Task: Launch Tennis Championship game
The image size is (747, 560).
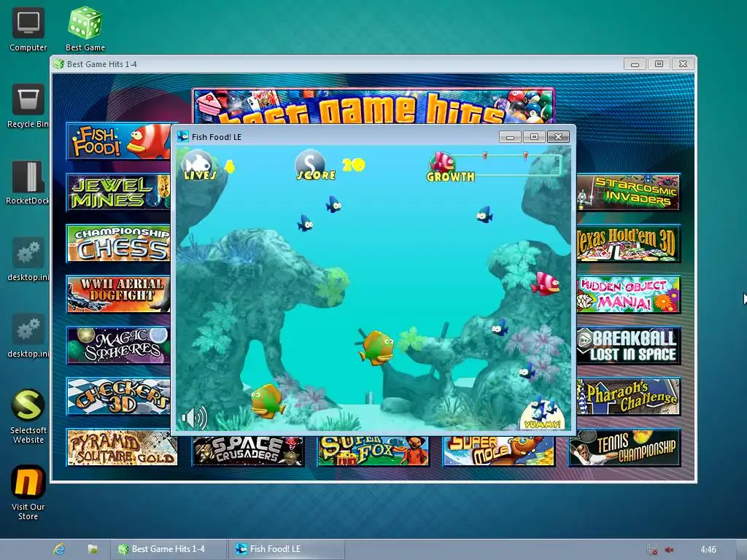Action: pyautogui.click(x=624, y=448)
